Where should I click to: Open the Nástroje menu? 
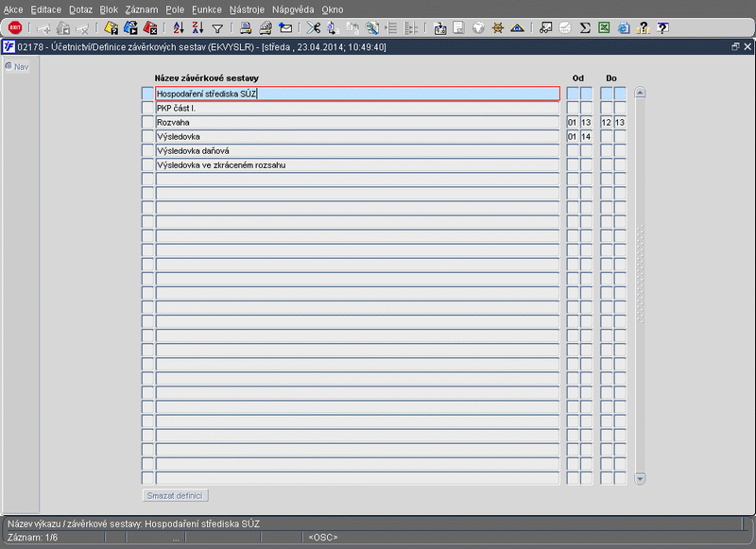tap(247, 9)
